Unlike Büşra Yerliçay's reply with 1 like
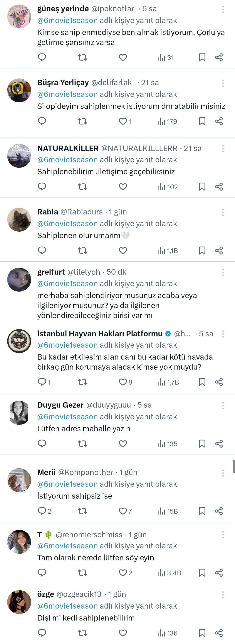 [x=122, y=122]
